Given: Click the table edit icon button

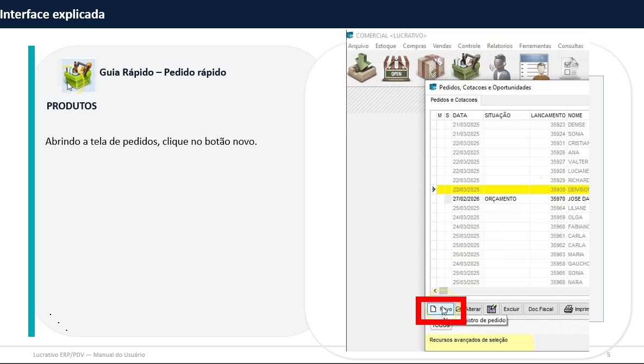Looking at the screenshot, I should point(491,309).
